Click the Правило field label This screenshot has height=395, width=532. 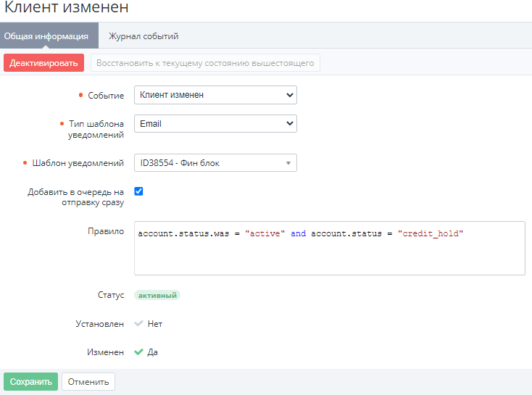coord(106,231)
